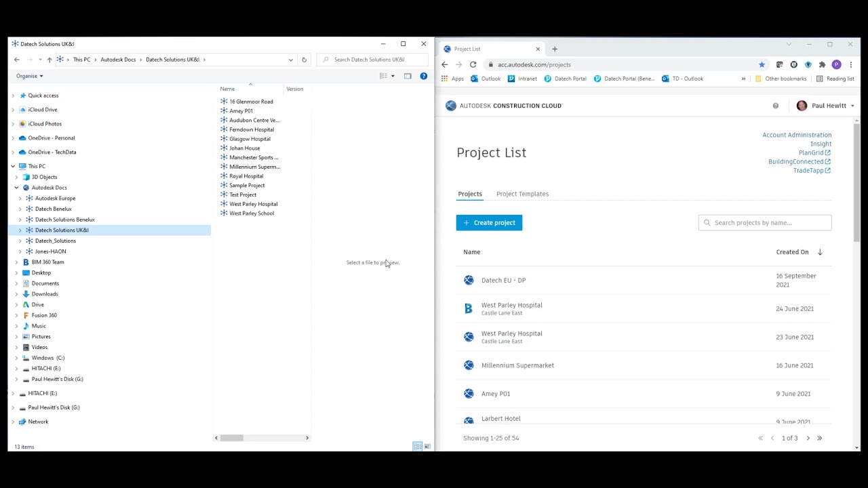Select the Projects tab
Viewport: 868px width, 488px height.
coord(470,194)
